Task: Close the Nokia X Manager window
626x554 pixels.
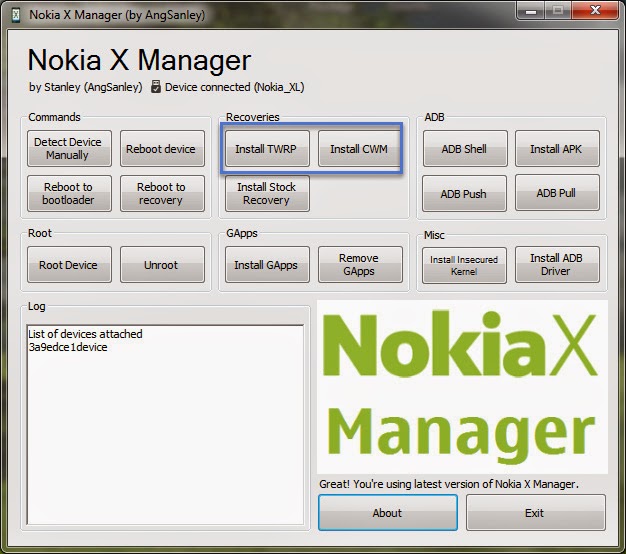Action: point(595,10)
